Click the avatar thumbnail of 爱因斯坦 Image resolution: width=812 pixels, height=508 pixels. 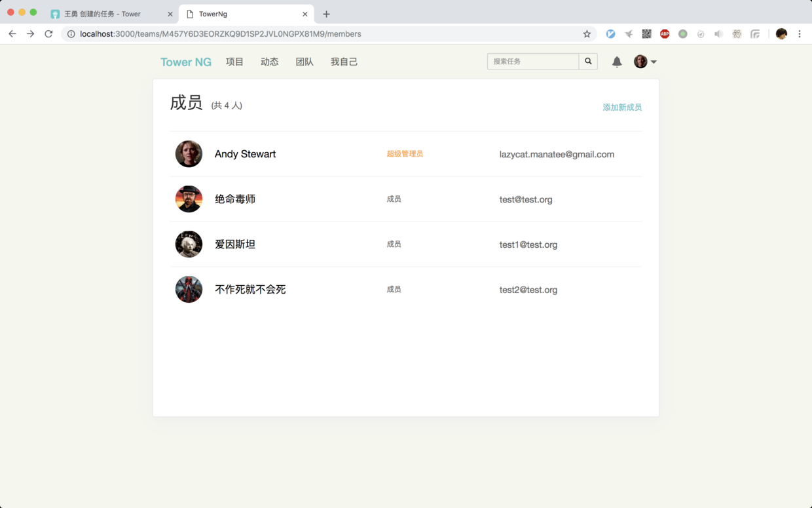[189, 244]
